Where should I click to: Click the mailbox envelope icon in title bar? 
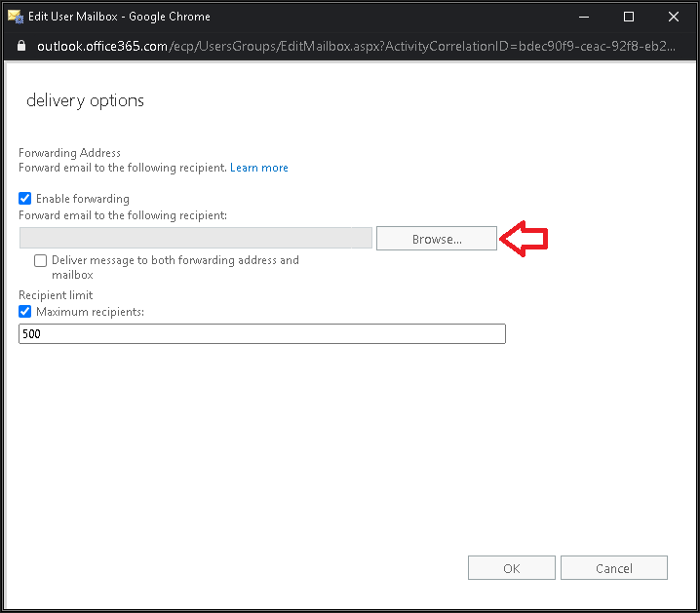point(16,17)
